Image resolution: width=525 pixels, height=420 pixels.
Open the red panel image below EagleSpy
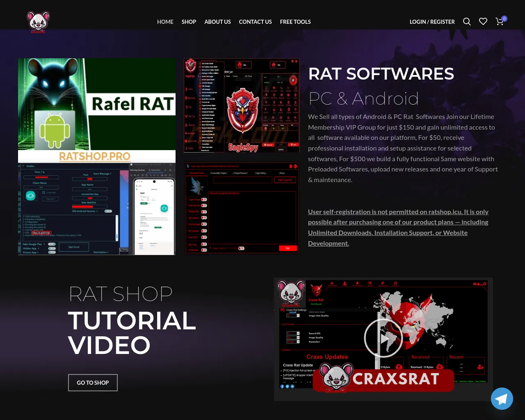pyautogui.click(x=242, y=208)
